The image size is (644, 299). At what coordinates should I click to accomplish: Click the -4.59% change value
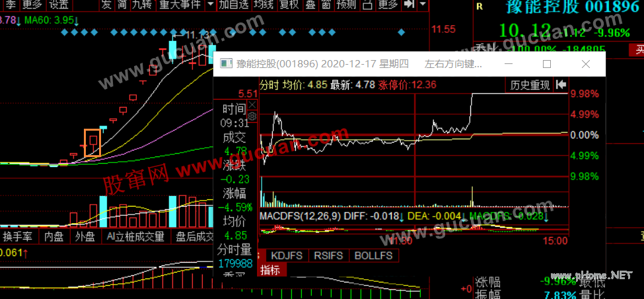pyautogui.click(x=236, y=207)
